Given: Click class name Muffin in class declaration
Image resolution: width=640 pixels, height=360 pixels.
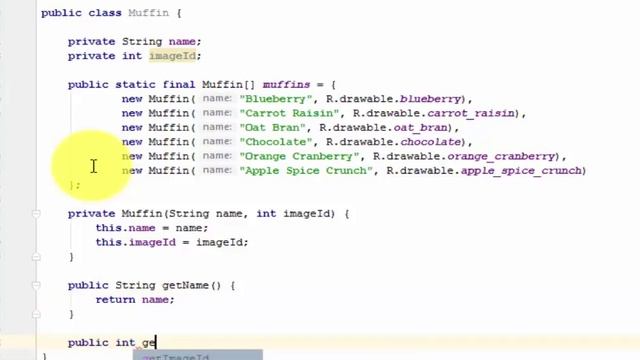Looking at the screenshot, I should pos(149,13).
